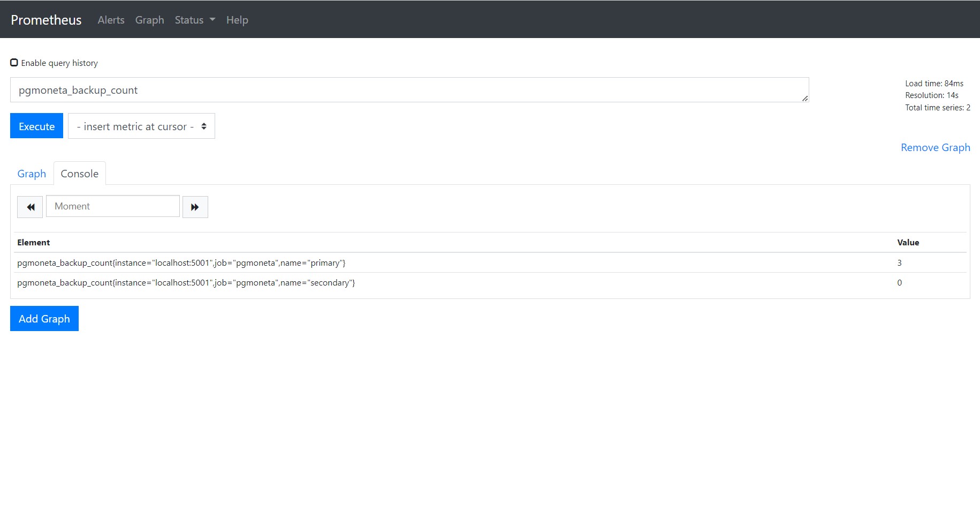Select the name="secondary" result row
The image size is (980, 510).
(x=186, y=283)
